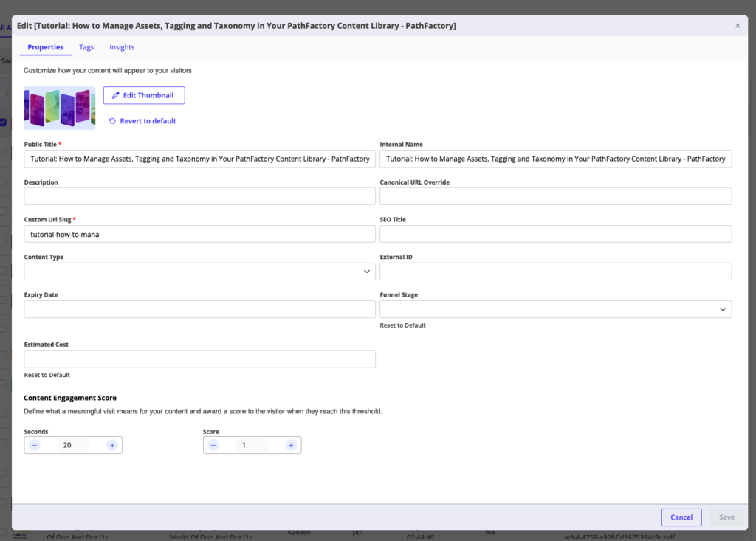Open the Expiry Date picker field

(x=199, y=309)
